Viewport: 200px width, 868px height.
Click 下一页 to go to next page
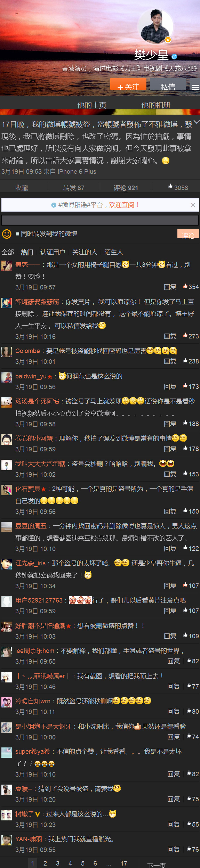(157, 864)
